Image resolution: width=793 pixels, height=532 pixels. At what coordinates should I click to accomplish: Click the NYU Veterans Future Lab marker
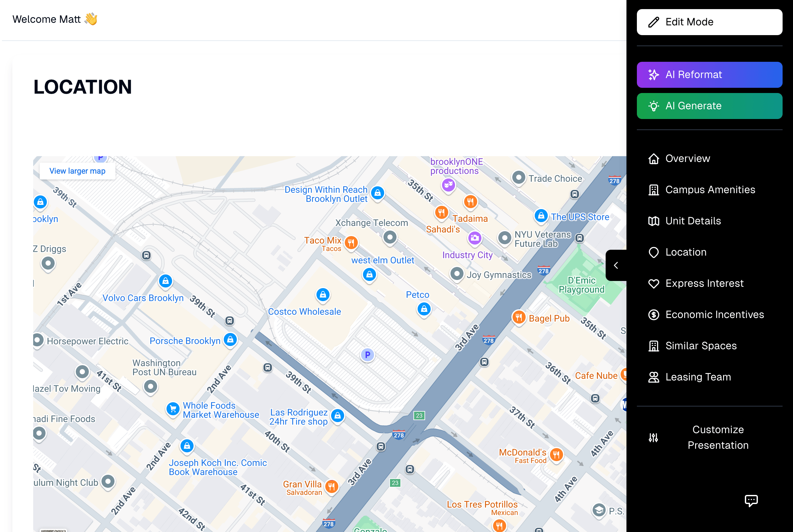[x=504, y=238]
